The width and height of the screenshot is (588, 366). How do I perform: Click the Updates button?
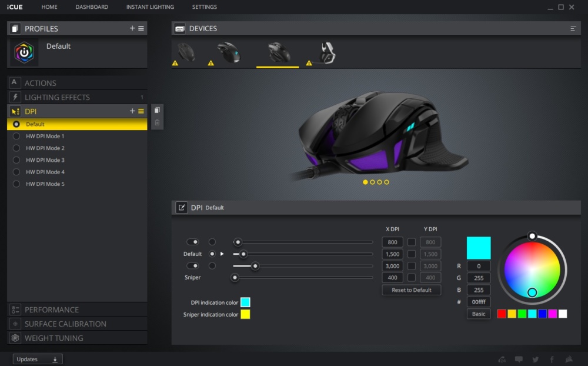coord(38,360)
